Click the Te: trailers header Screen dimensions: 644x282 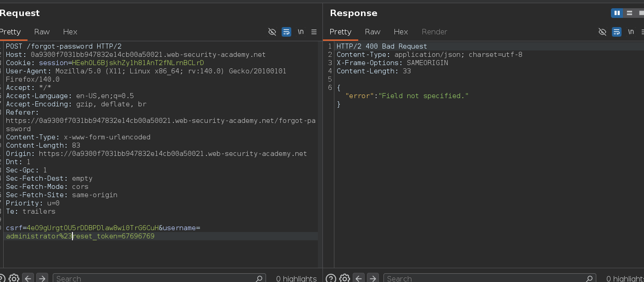coord(31,211)
